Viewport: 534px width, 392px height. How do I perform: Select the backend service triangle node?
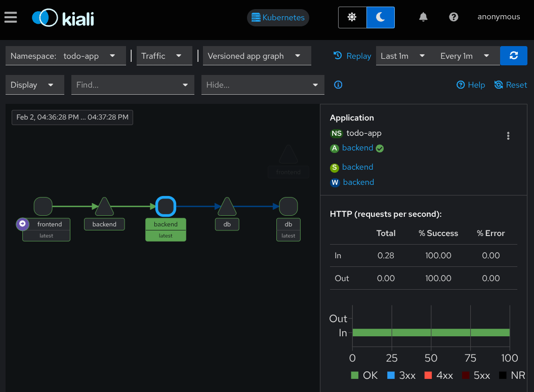pos(104,207)
